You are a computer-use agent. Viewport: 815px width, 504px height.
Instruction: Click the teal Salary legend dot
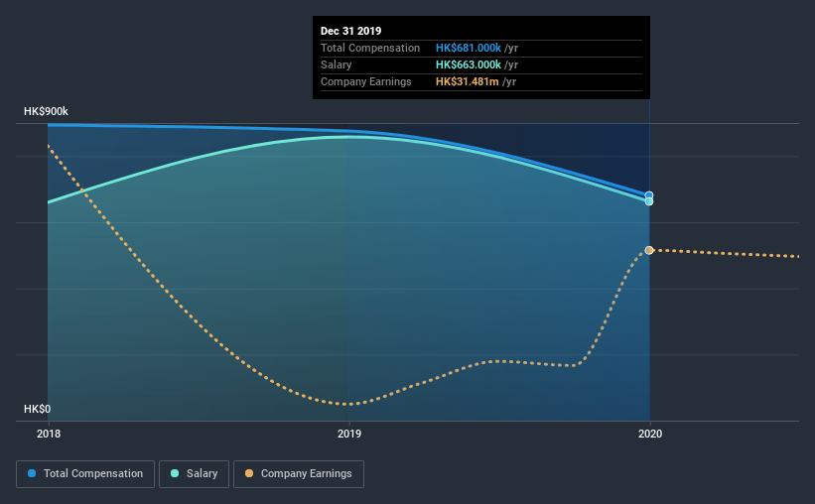click(x=175, y=473)
